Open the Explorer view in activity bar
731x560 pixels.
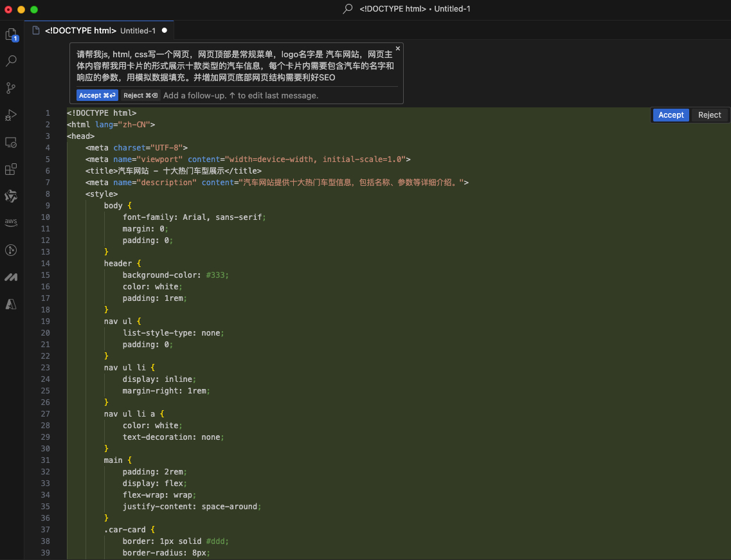pyautogui.click(x=11, y=34)
